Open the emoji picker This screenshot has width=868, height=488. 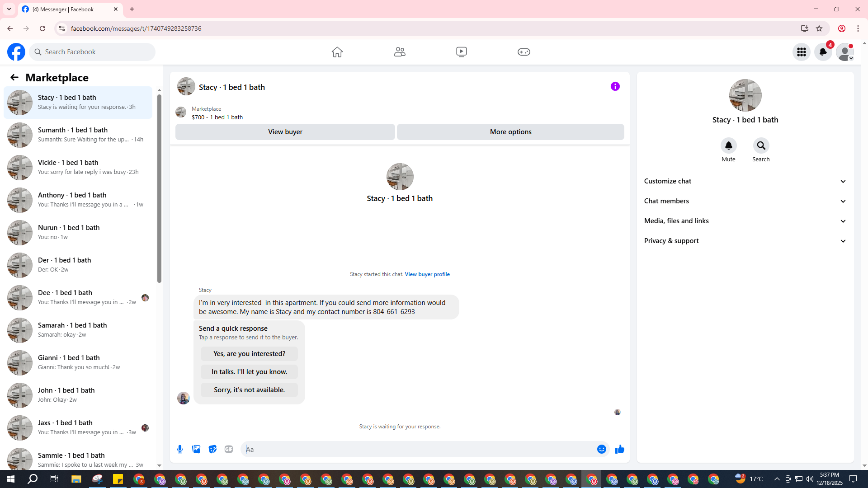pyautogui.click(x=601, y=449)
